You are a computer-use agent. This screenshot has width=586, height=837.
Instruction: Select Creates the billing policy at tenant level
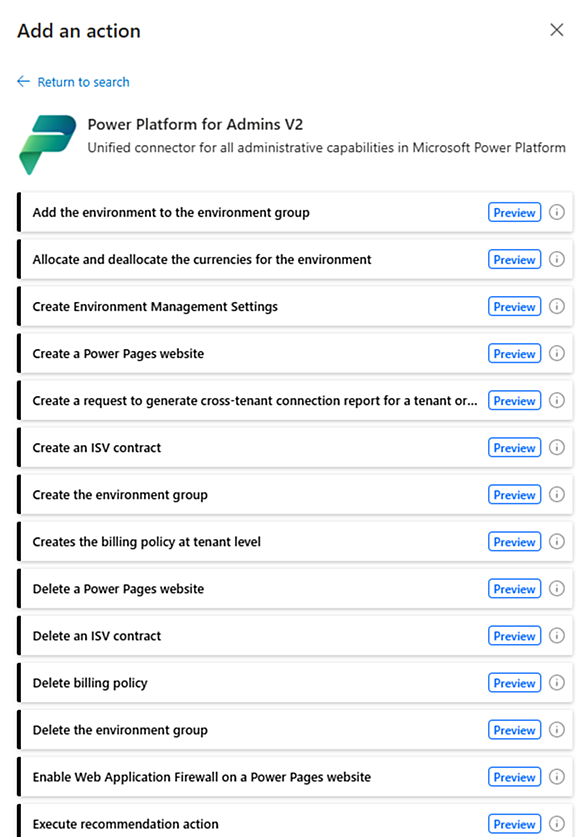pos(295,542)
